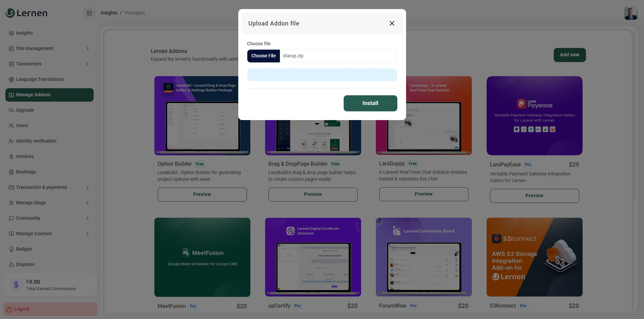Expand the Site management submenu chevron
This screenshot has height=319, width=644.
(88, 49)
